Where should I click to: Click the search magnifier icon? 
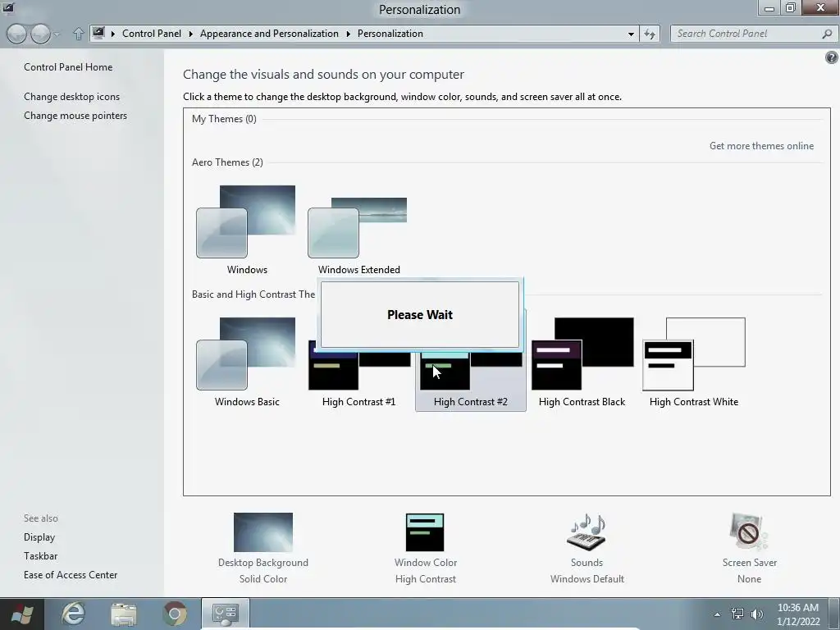[x=827, y=33]
